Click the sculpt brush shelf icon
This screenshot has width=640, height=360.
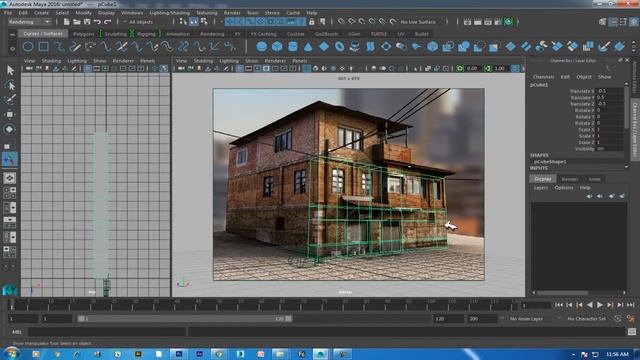point(604,47)
